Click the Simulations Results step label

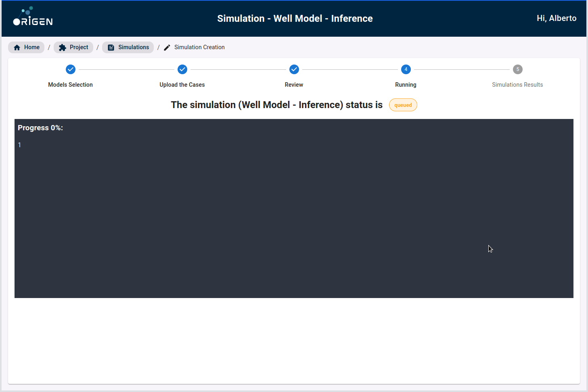517,85
